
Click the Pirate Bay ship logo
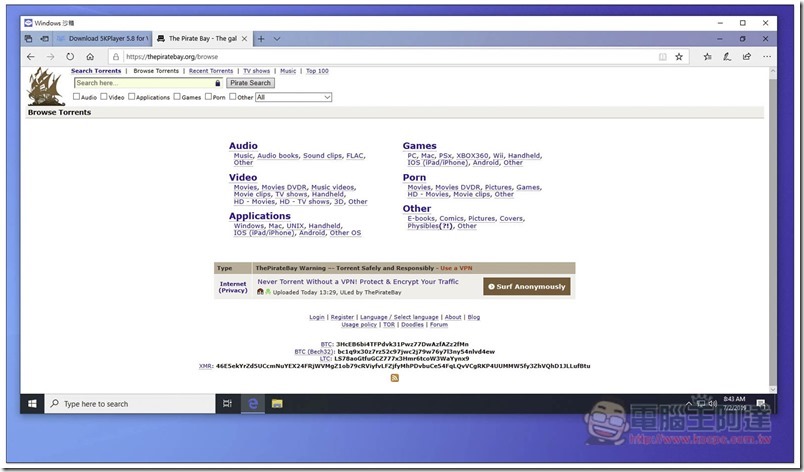point(46,86)
